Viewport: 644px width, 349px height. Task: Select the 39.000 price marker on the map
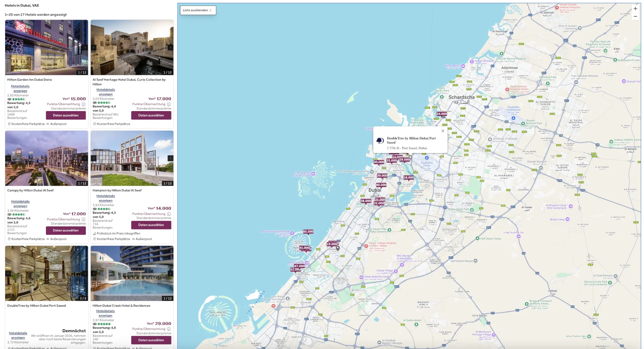(x=382, y=176)
